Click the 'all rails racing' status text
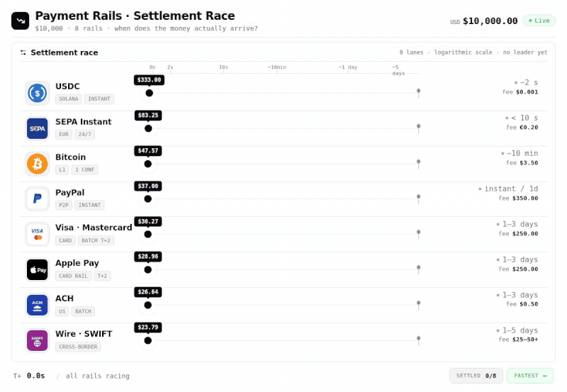This screenshot has height=392, width=567. point(97,376)
